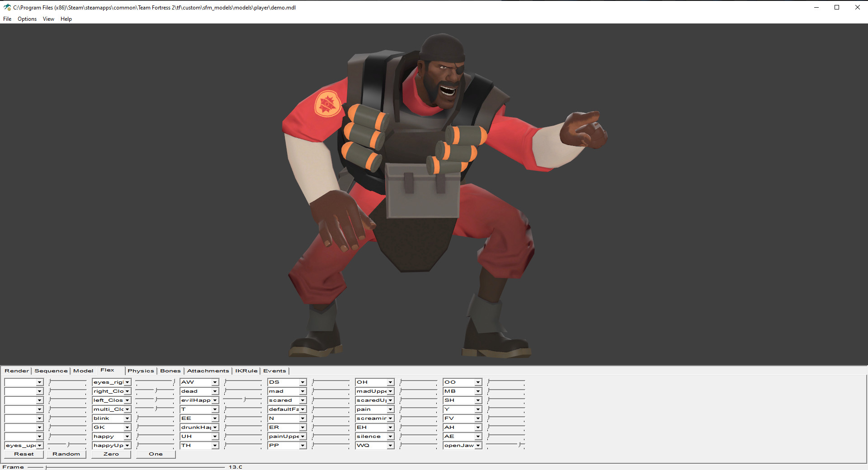The width and height of the screenshot is (868, 470).
Task: Open the Options menu
Action: 27,19
